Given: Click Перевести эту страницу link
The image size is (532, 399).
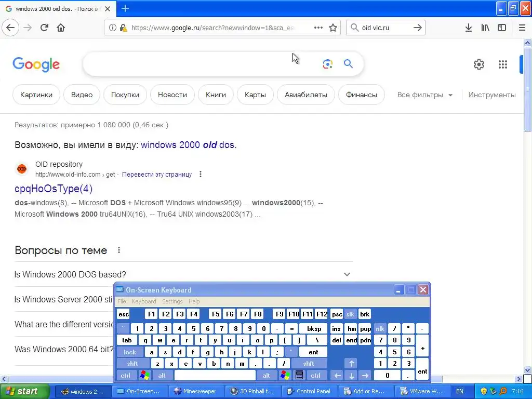Looking at the screenshot, I should click(x=157, y=175).
